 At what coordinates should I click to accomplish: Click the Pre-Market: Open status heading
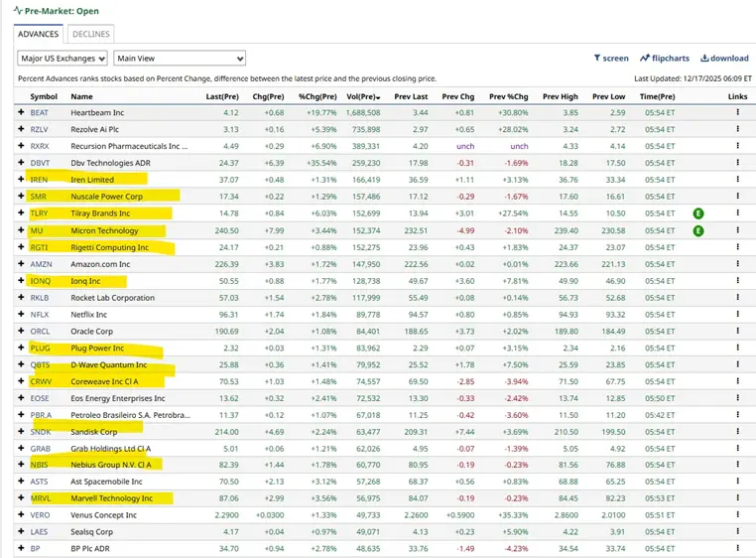coord(57,11)
